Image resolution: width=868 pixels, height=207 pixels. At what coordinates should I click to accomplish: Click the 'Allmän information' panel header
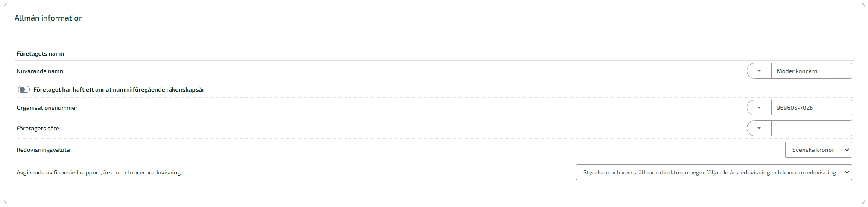pyautogui.click(x=49, y=18)
